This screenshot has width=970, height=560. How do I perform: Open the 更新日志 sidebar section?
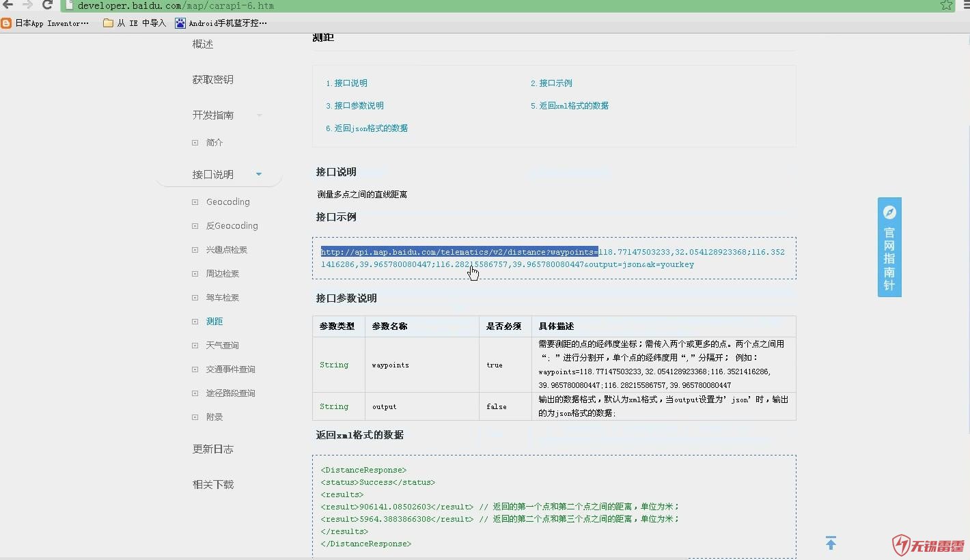(x=213, y=449)
